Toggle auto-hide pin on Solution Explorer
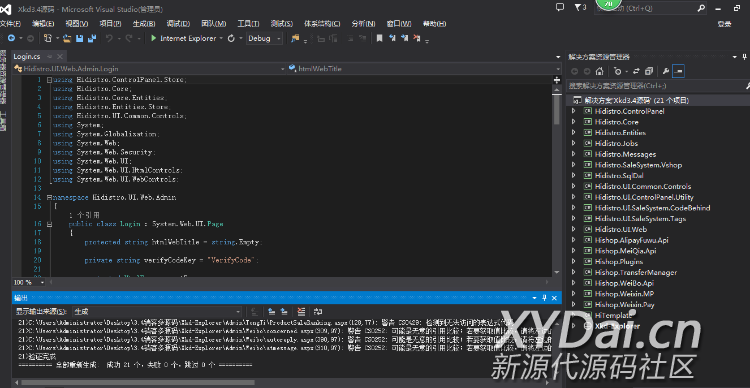This screenshot has height=388, width=750. [745, 57]
